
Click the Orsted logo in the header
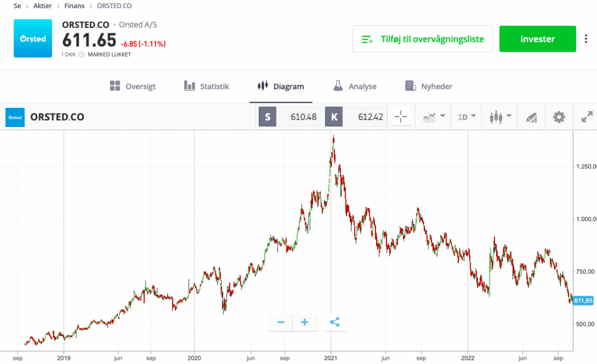[33, 38]
